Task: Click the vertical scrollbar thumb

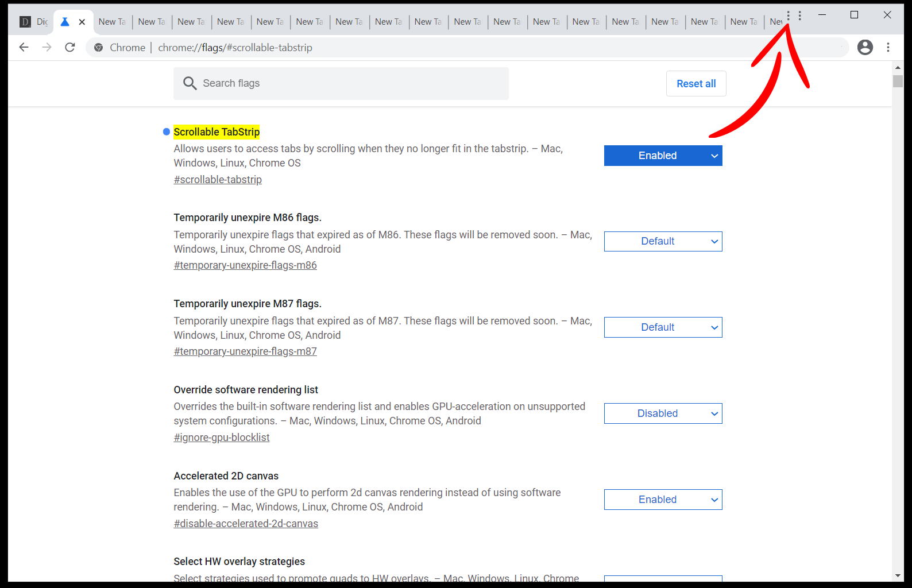Action: [x=898, y=81]
